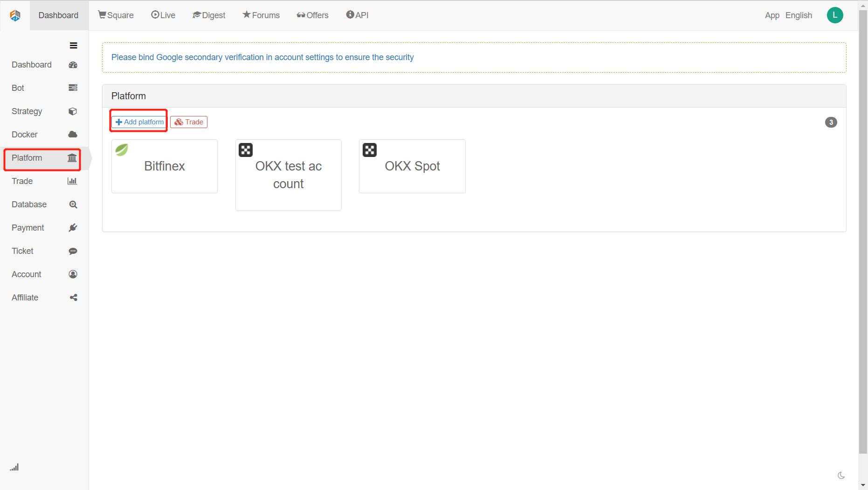This screenshot has height=490, width=868.
Task: Open the English language selector
Action: [x=799, y=15]
